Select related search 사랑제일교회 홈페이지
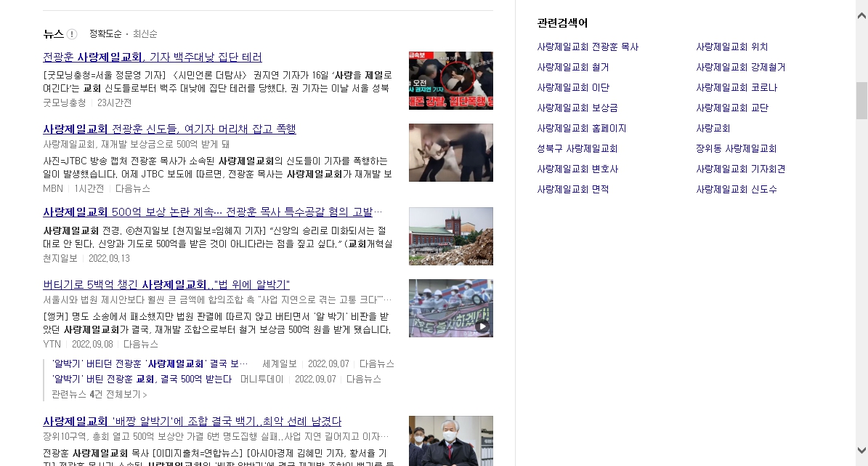This screenshot has width=868, height=466. click(x=581, y=129)
